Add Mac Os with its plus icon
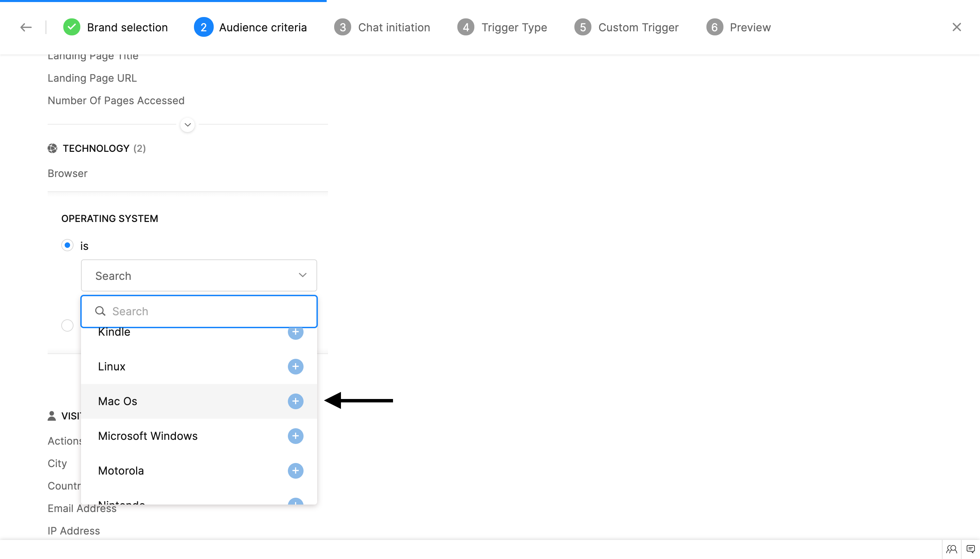Screen dimensions: 980x559 [295, 401]
